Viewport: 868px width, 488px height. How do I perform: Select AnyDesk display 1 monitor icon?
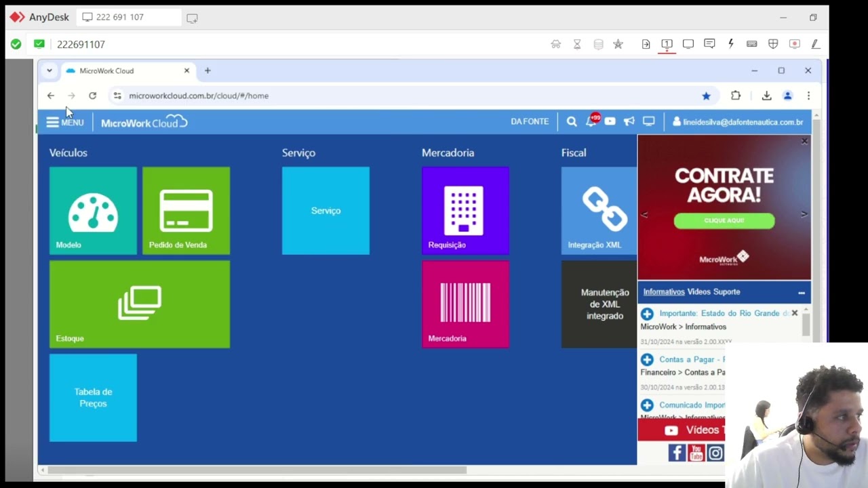[667, 44]
